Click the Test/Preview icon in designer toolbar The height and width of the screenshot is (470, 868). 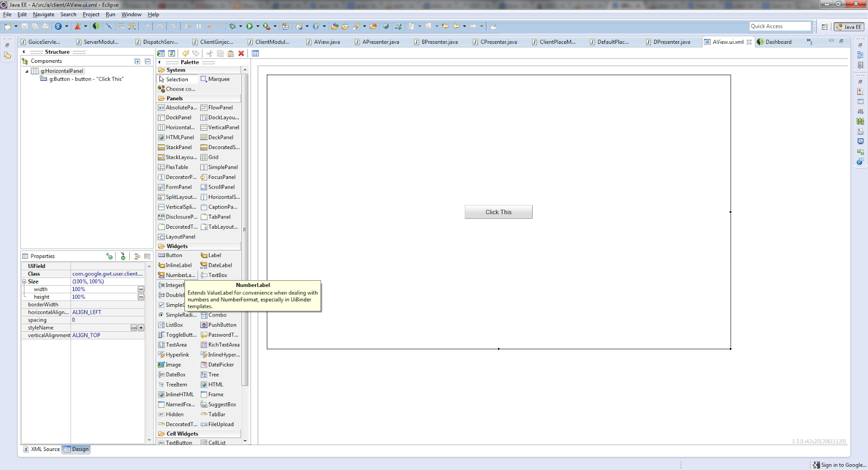click(x=161, y=53)
